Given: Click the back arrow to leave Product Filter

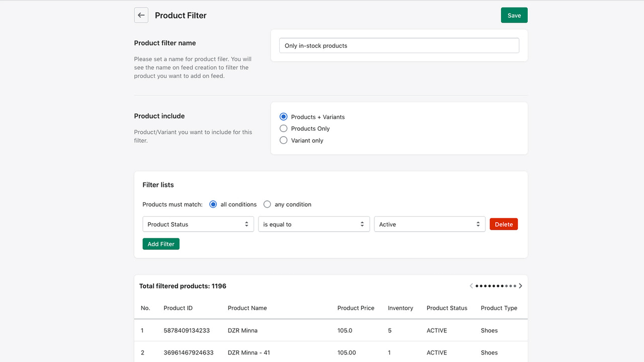Looking at the screenshot, I should click(x=141, y=15).
